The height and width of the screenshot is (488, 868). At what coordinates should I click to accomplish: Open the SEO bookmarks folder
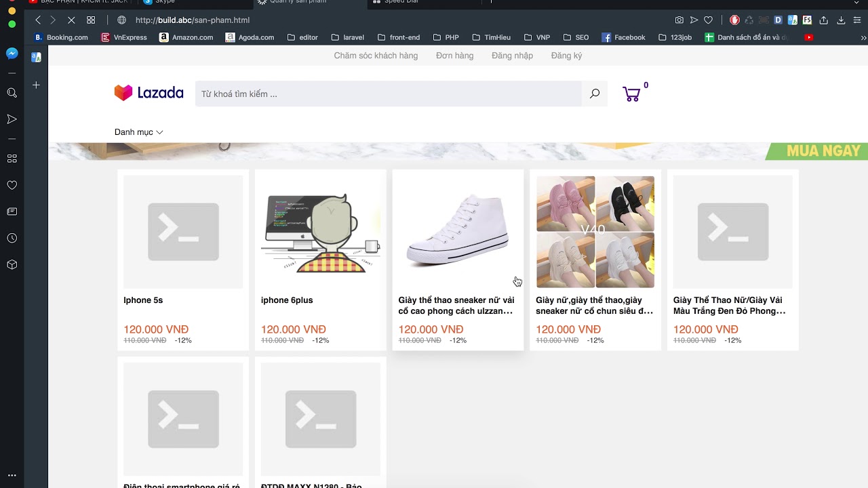tap(576, 37)
